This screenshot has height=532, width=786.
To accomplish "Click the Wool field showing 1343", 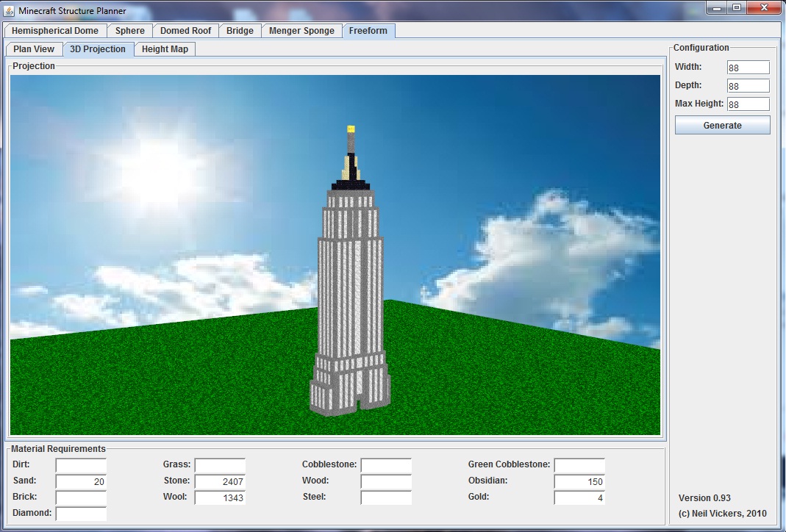I will pyautogui.click(x=220, y=497).
